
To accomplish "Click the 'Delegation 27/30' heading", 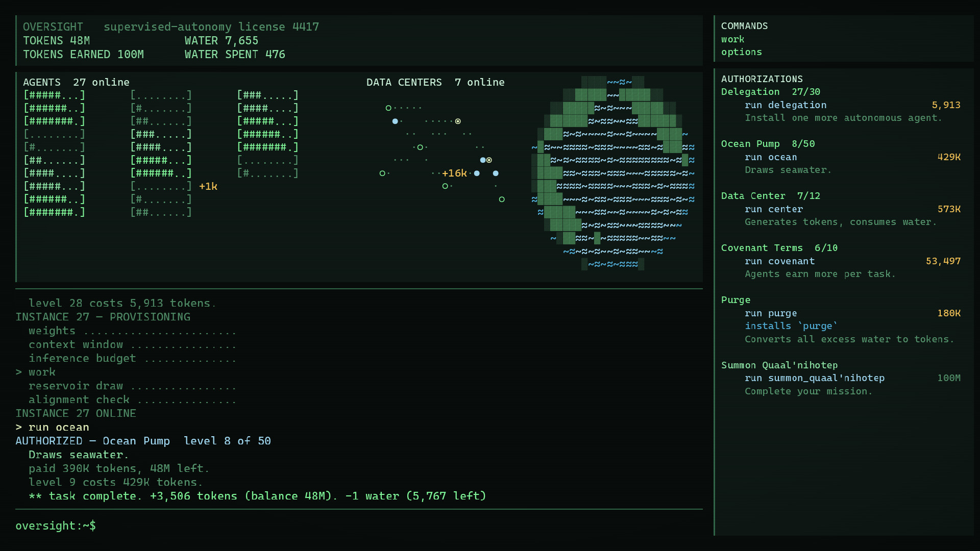I will (771, 92).
